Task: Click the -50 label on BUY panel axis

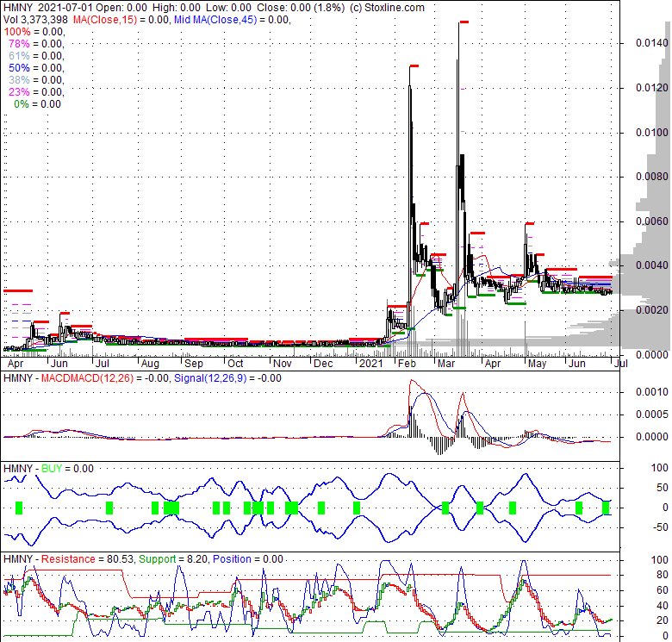Action: (661, 528)
